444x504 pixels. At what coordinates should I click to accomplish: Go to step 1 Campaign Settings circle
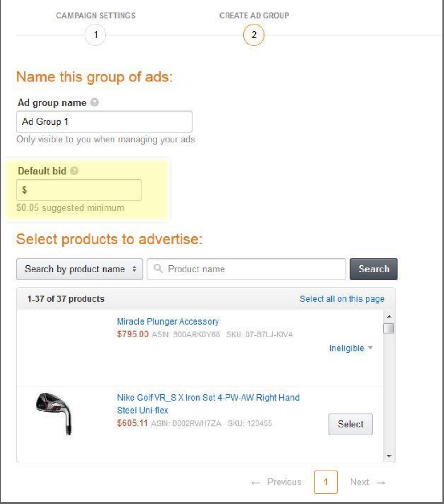pyautogui.click(x=95, y=35)
